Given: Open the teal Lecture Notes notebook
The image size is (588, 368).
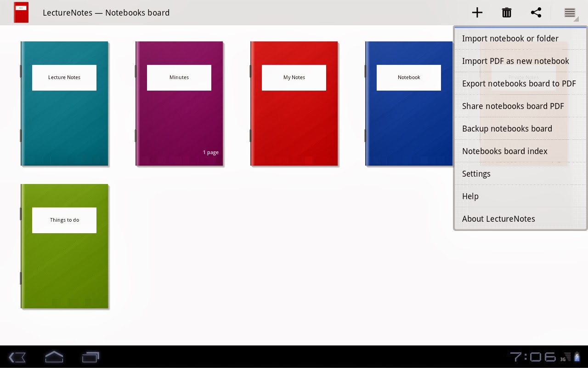Looking at the screenshot, I should [x=64, y=103].
